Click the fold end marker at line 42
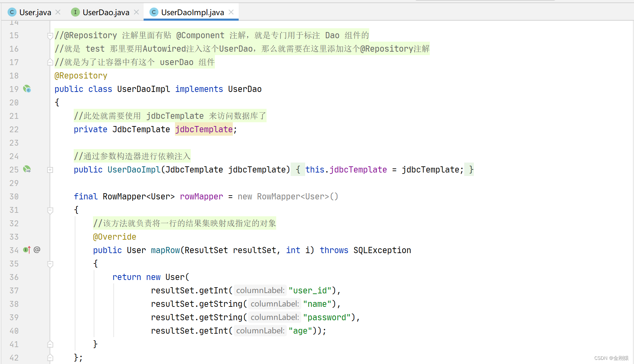 point(50,358)
